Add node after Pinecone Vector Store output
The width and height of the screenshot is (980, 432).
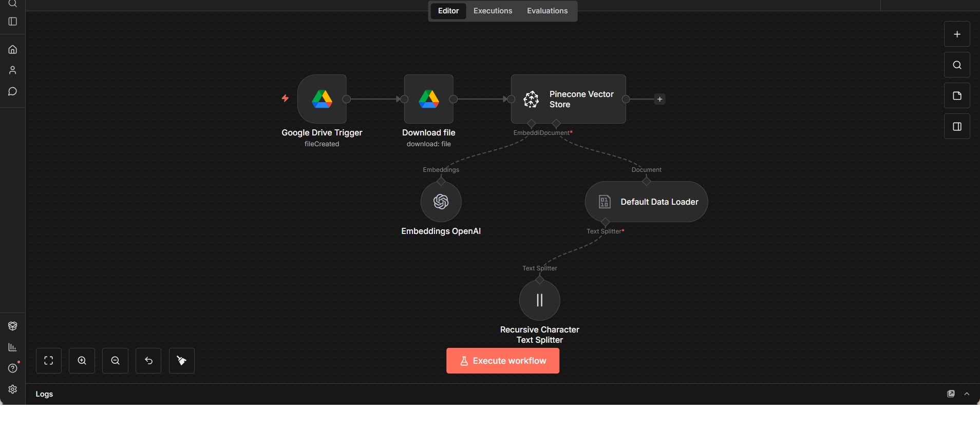click(x=660, y=99)
